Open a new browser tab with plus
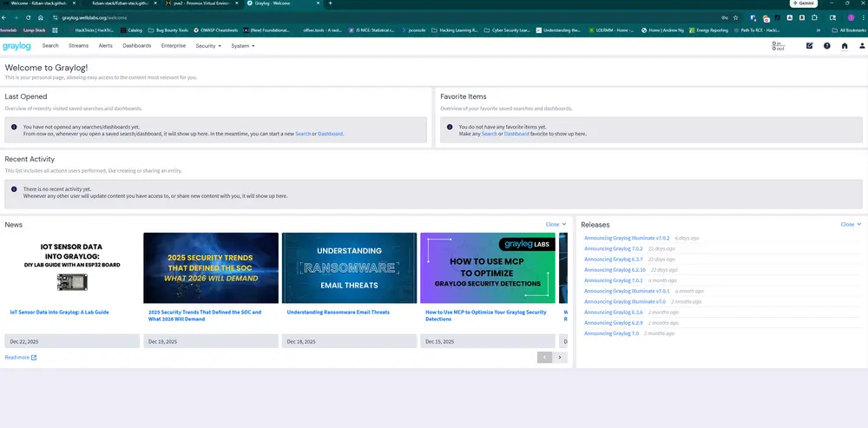868x428 pixels. [x=331, y=3]
